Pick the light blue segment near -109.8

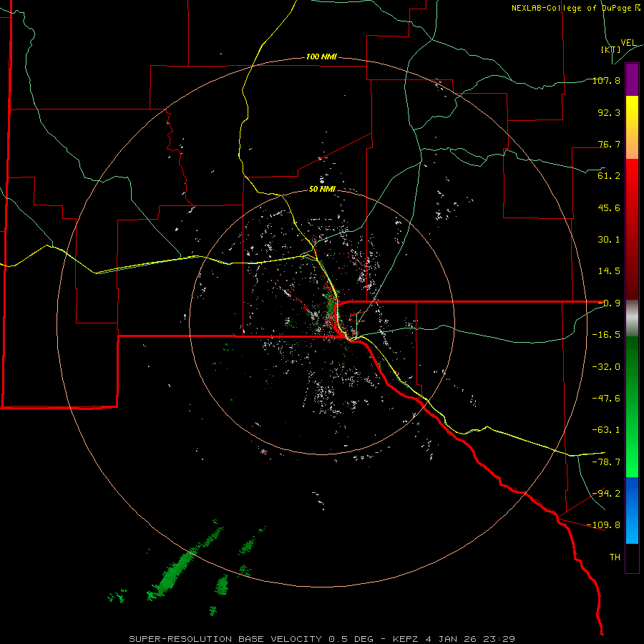tap(632, 528)
